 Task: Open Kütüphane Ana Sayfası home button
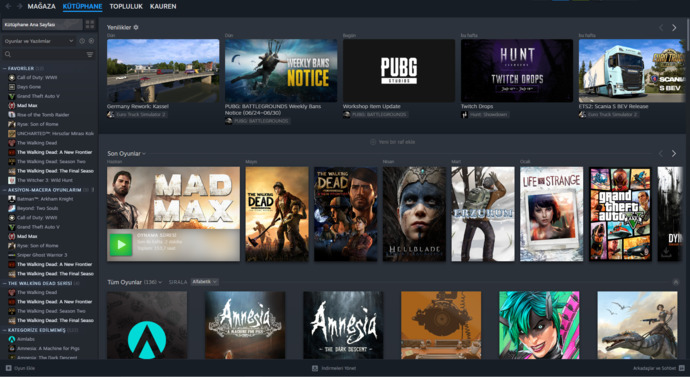(x=42, y=25)
